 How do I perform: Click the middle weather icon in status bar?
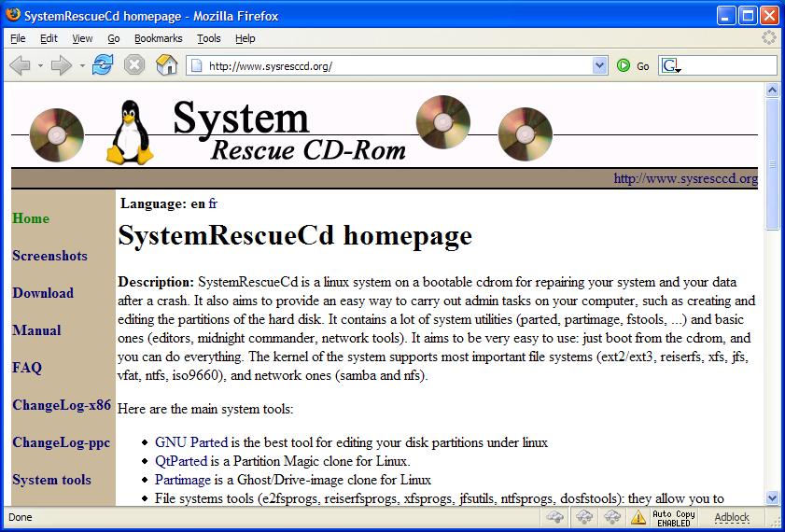(x=584, y=517)
